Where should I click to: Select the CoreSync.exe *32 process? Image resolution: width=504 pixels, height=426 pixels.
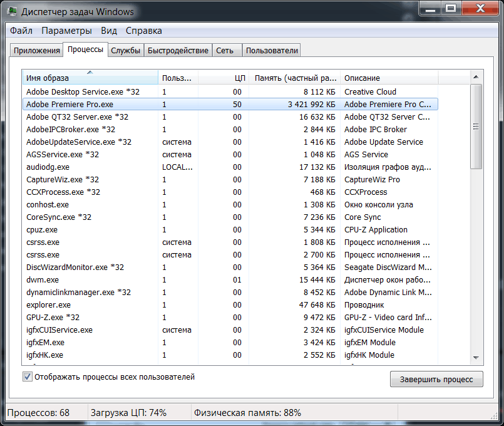(x=230, y=217)
